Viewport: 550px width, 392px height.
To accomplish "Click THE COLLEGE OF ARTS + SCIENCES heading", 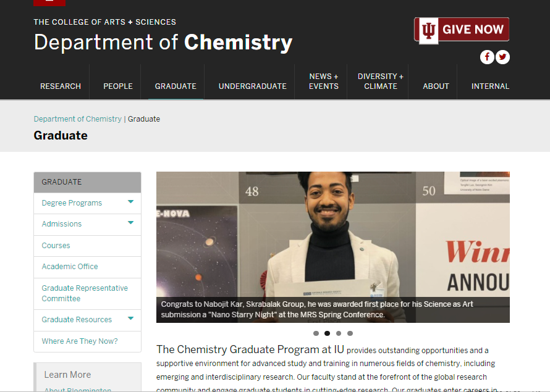I will click(105, 22).
